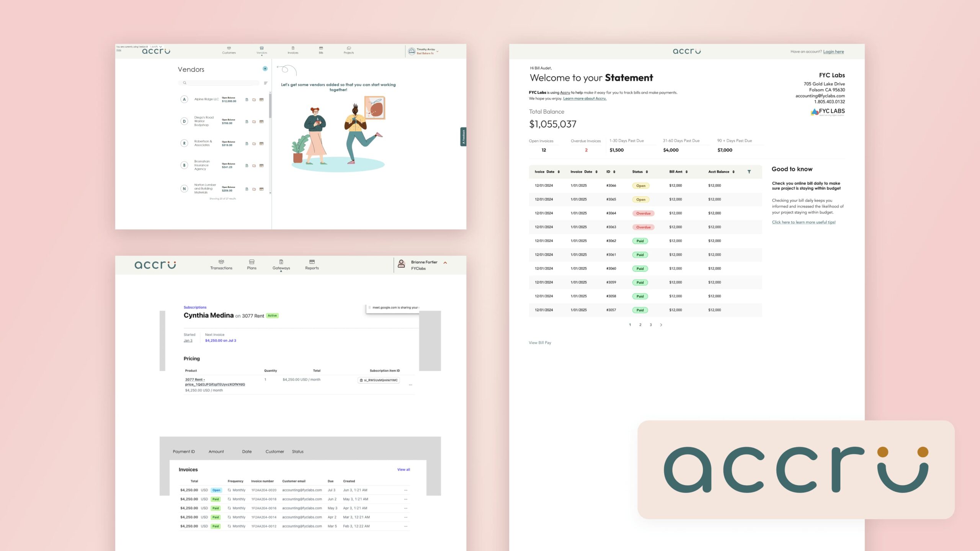Screen dimensions: 980x551
Task: Click the Hide link under version notice
Action: tap(119, 51)
